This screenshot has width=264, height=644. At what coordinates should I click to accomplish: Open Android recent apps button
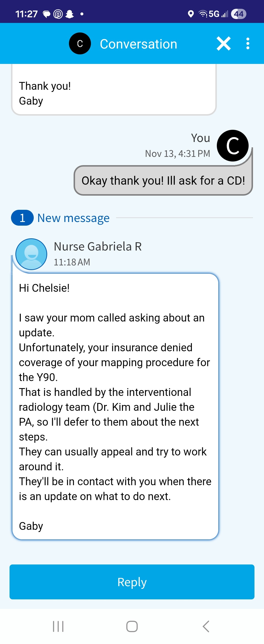58,626
